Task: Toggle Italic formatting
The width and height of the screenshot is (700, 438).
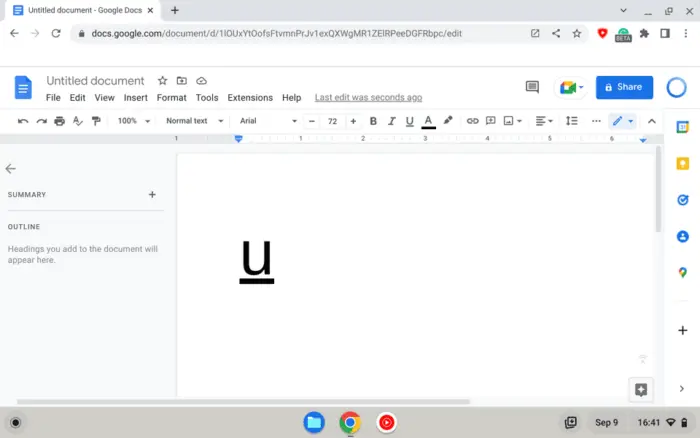Action: tap(392, 121)
